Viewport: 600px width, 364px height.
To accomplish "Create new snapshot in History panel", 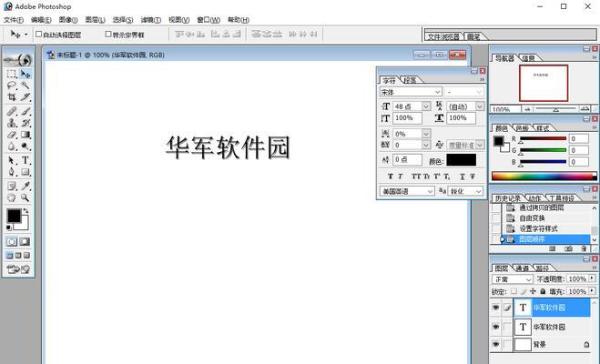I will coord(568,248).
